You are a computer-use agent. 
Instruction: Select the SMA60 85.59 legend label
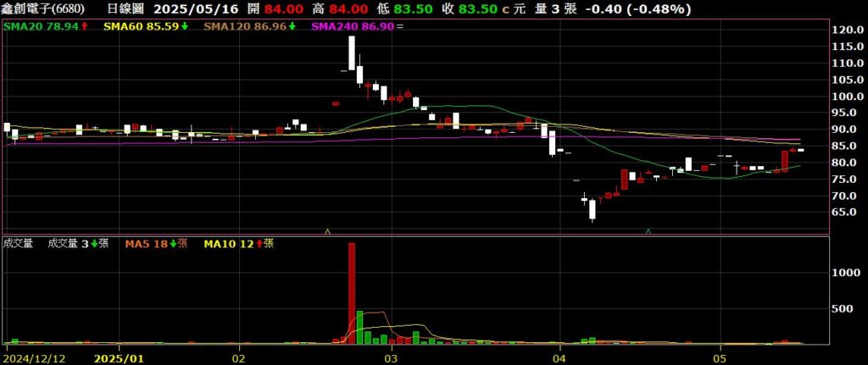click(142, 26)
